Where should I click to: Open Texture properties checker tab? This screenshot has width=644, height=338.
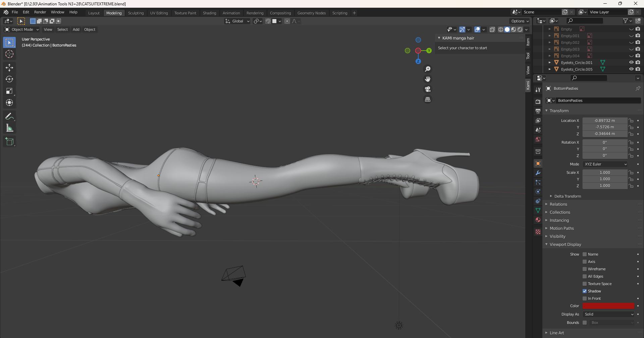click(538, 232)
